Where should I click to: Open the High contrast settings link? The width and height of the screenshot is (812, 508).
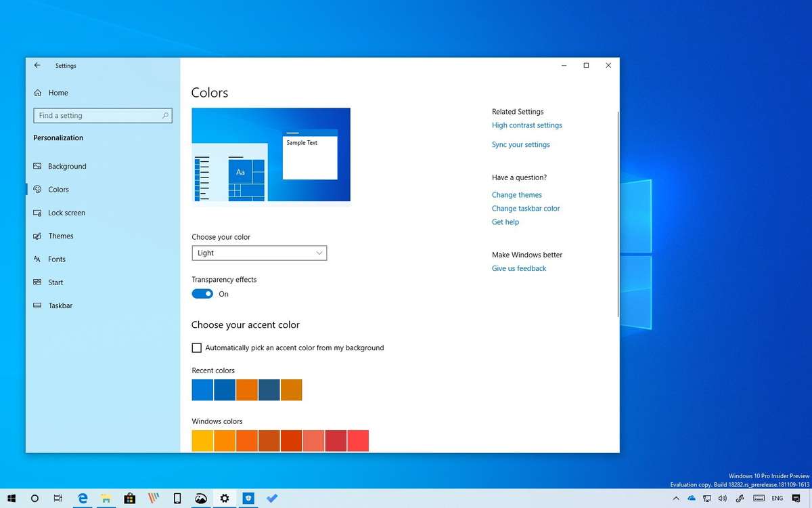point(526,125)
